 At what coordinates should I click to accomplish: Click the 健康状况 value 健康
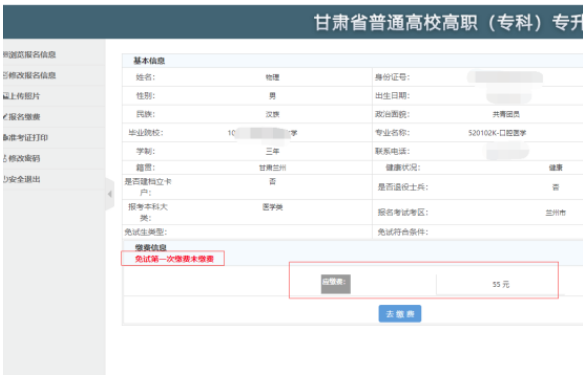[x=555, y=168]
